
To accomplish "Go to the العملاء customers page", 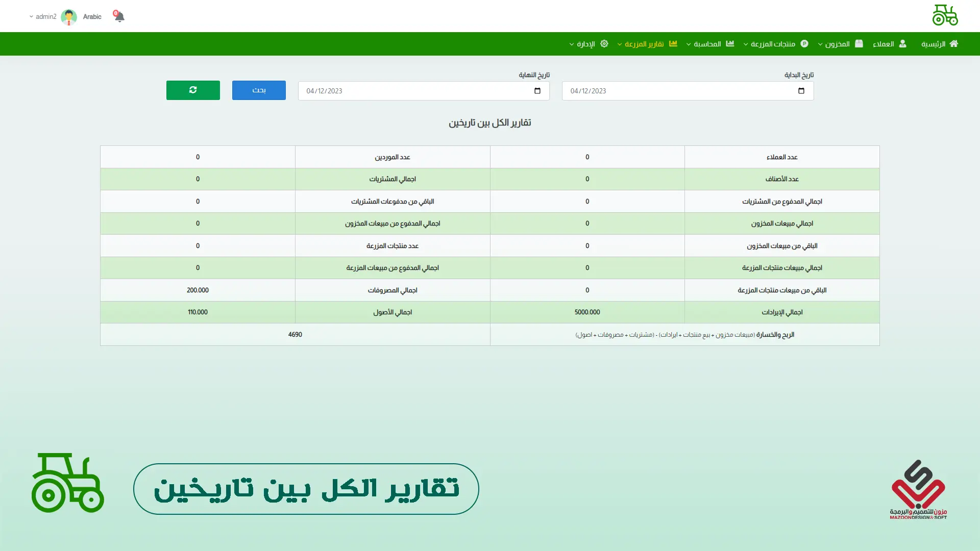I will tap(884, 44).
